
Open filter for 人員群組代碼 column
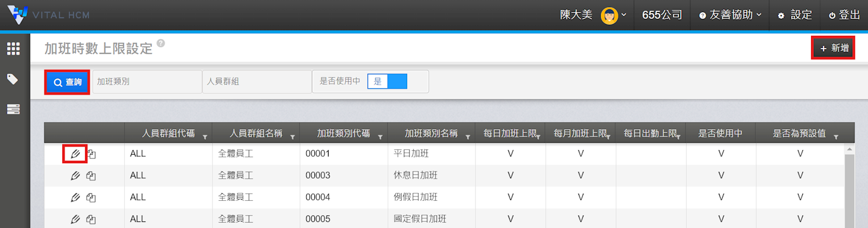205,137
